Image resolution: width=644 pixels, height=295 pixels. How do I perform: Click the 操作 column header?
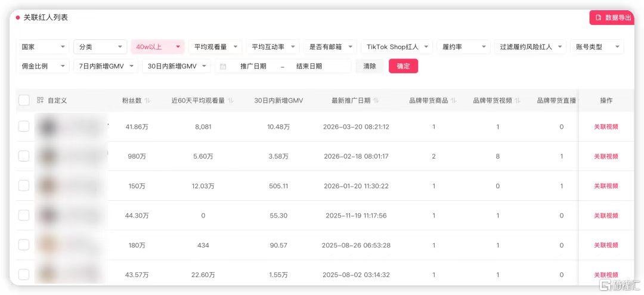[x=606, y=101]
